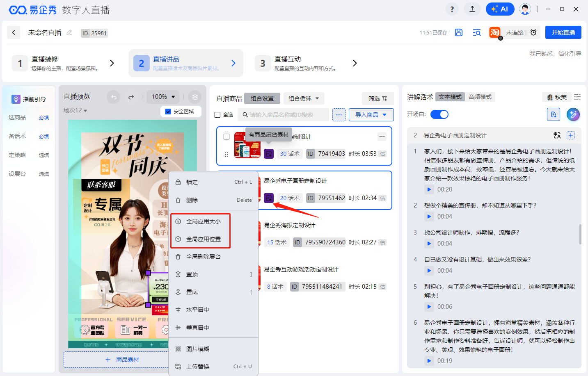Open the 秋芙 voice selector

[557, 97]
